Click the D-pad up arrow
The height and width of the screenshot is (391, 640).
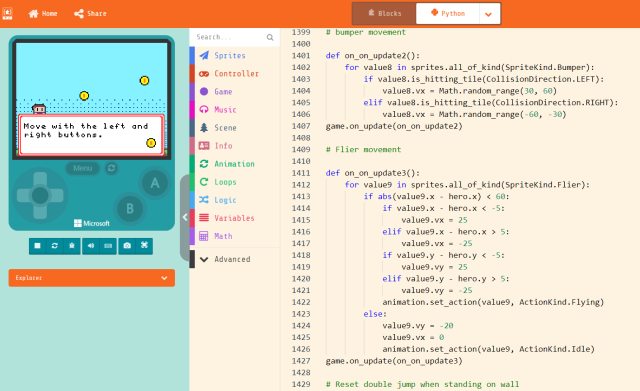[x=40, y=180]
